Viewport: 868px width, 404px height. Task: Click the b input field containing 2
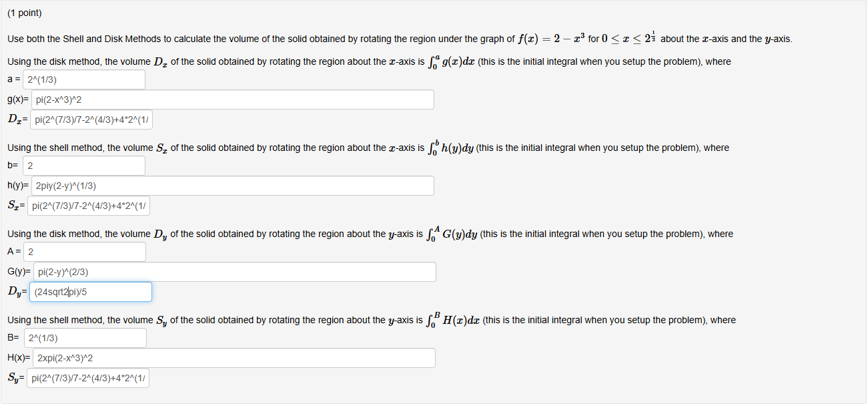tap(83, 165)
